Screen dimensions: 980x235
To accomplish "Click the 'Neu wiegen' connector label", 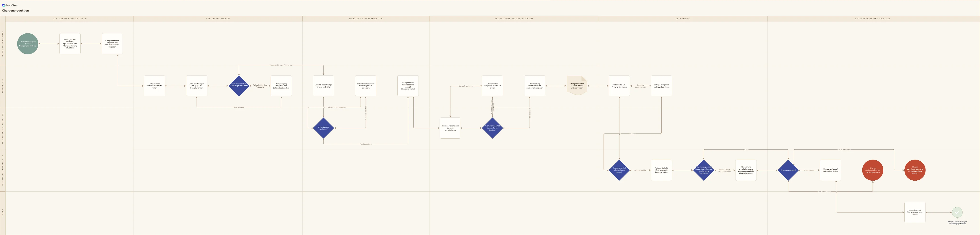I will click(x=239, y=107).
